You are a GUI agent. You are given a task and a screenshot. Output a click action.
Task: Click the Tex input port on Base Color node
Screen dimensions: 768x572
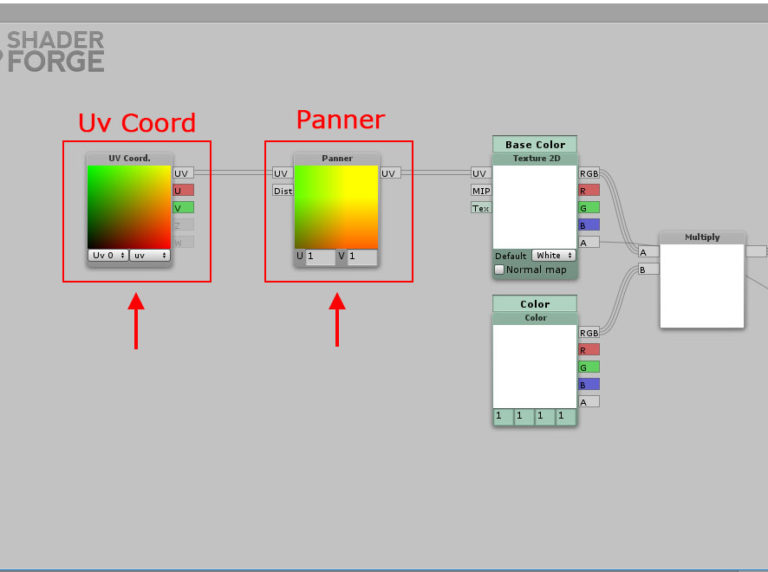click(x=481, y=208)
